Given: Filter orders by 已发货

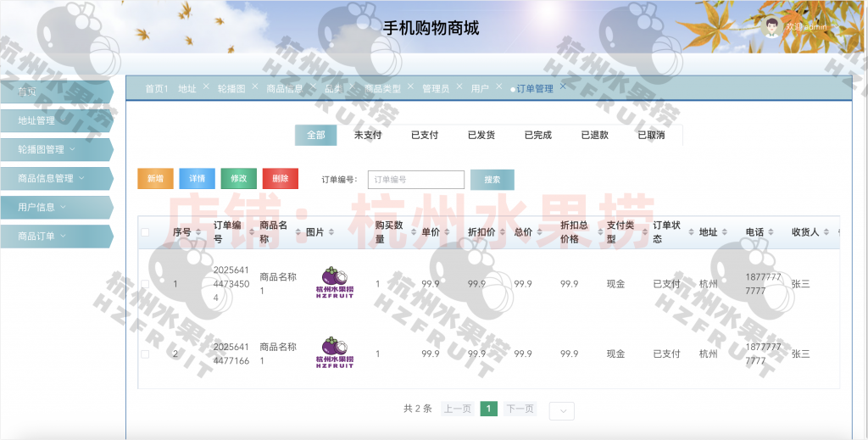Looking at the screenshot, I should pos(481,135).
